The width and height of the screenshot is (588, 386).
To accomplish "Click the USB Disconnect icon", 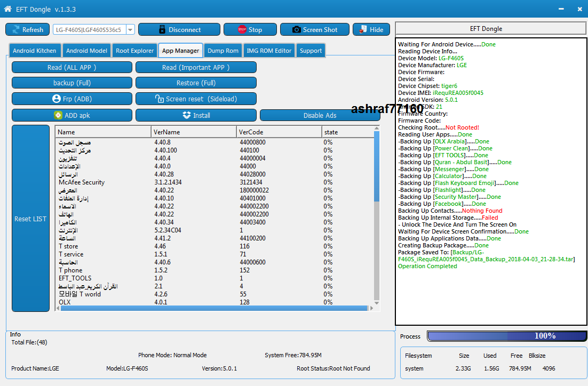I will 162,30.
